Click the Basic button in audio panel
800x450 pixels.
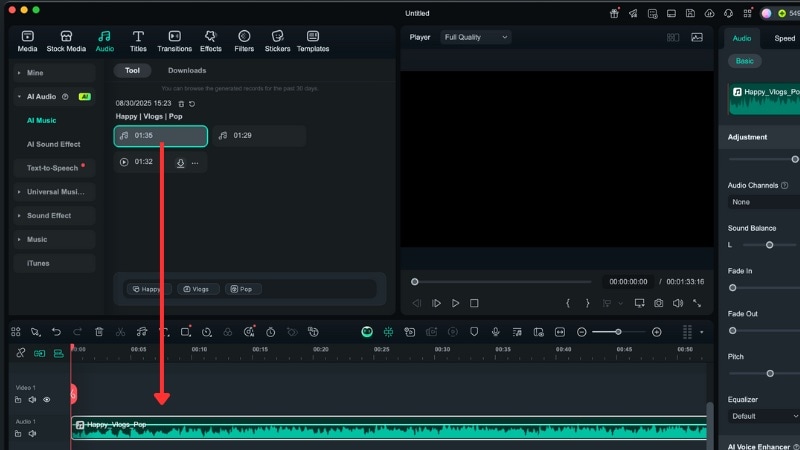tap(744, 61)
